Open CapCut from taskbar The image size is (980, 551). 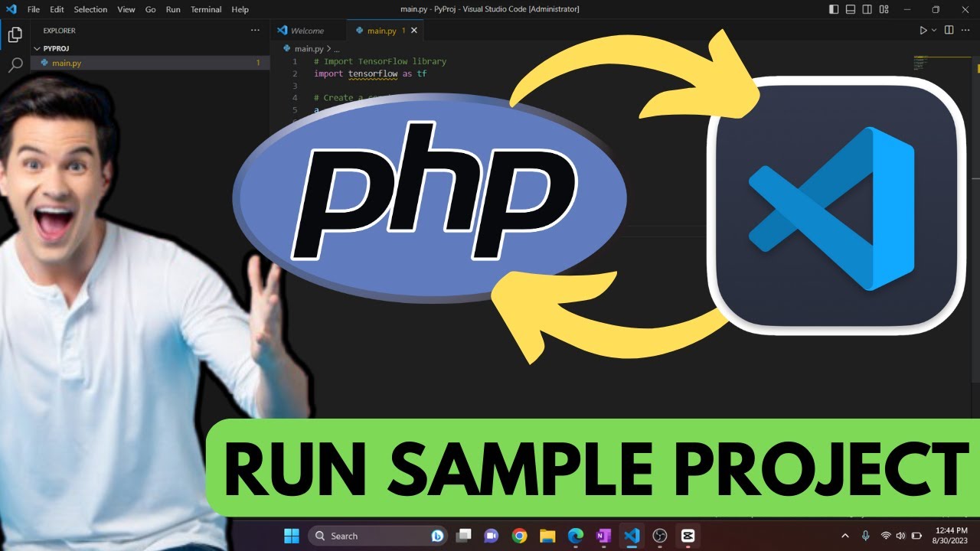688,536
